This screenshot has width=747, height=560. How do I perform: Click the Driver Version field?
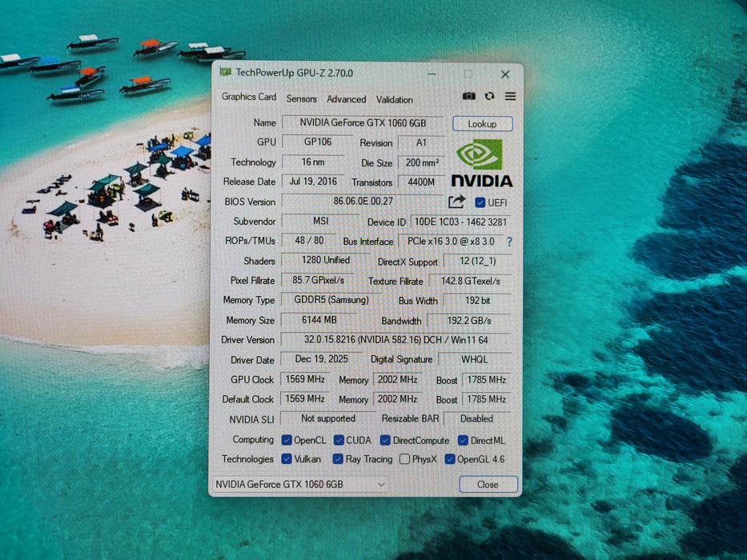click(x=396, y=339)
